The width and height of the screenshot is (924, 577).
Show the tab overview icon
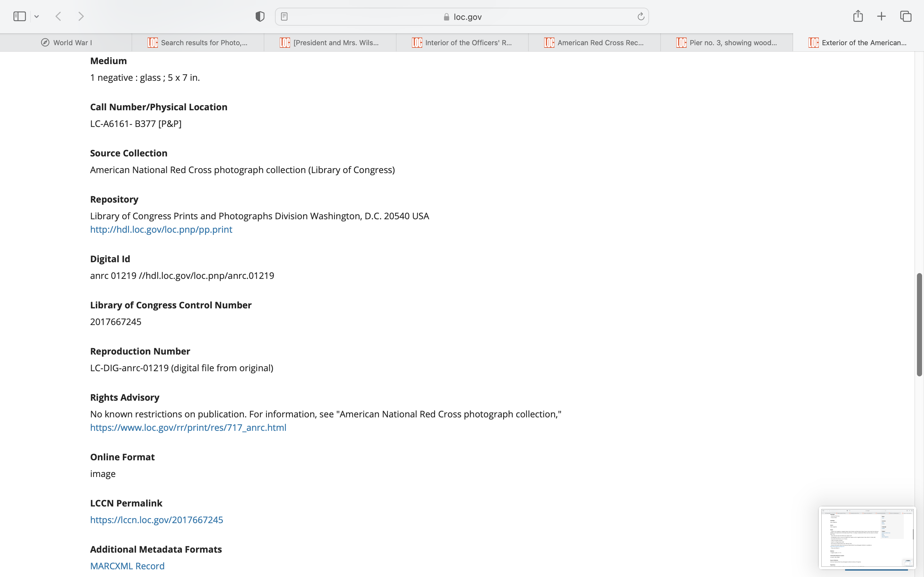pos(906,16)
